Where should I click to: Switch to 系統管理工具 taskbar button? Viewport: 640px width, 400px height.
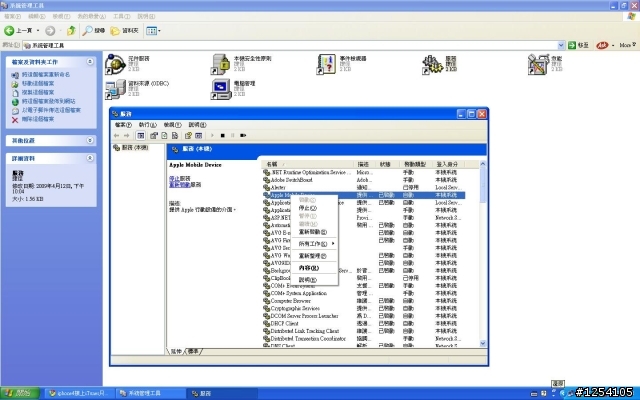150,393
